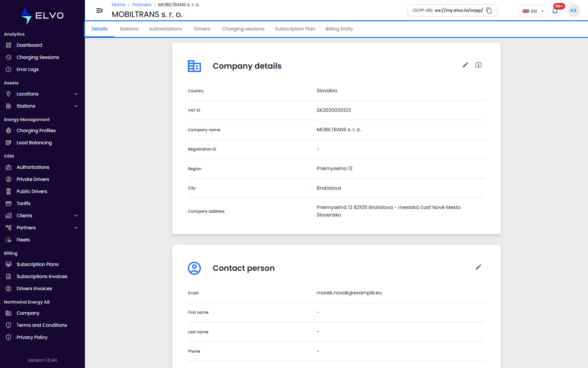Click the badge icon in Company details
Viewport: 588px width, 368px height.
tap(478, 65)
